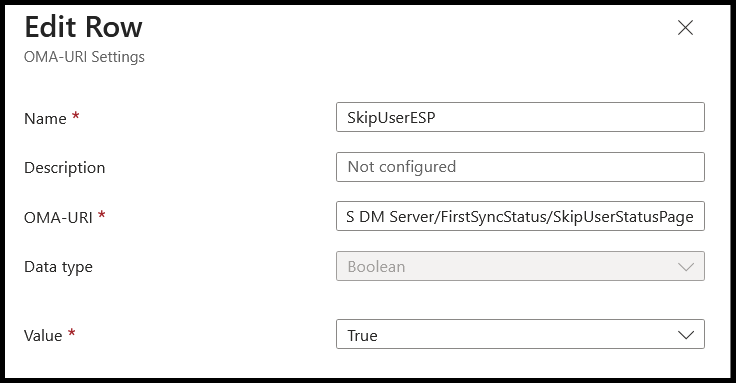Image resolution: width=736 pixels, height=383 pixels.
Task: Click the OMA-URI Settings subtitle
Action: [x=84, y=57]
